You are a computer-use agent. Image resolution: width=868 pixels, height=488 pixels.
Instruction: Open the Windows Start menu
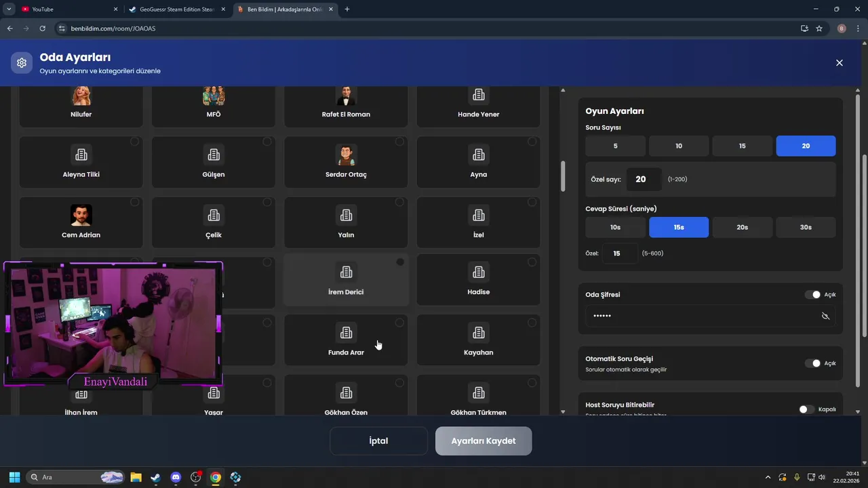point(15,477)
